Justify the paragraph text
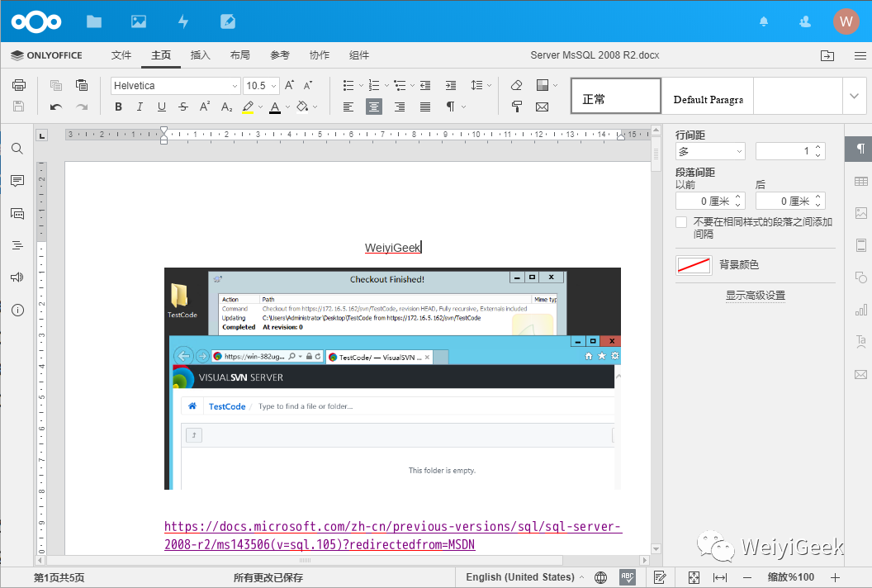 click(425, 107)
